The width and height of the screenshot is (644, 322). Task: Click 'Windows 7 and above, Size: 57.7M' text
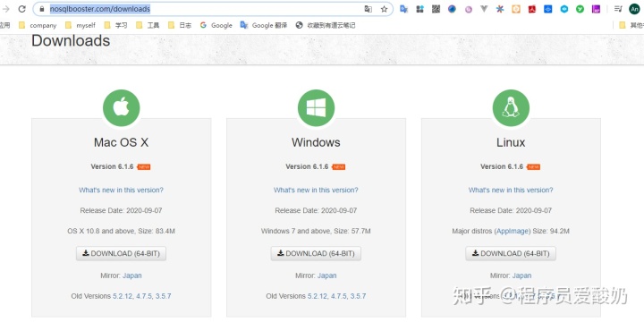316,232
